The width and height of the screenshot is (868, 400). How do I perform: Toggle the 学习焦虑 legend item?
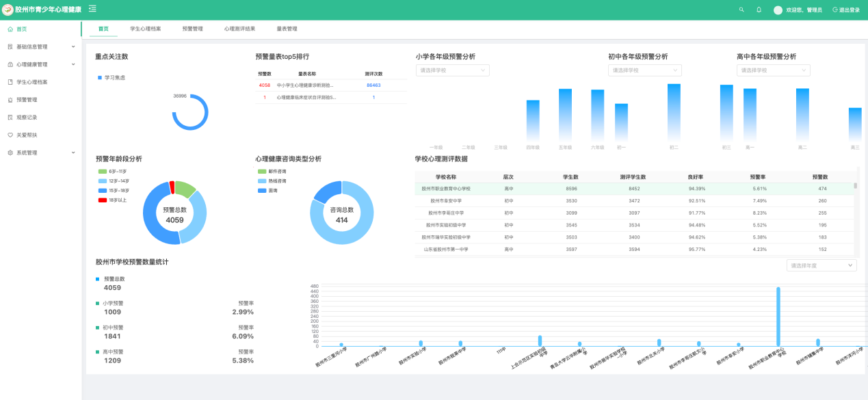pos(111,78)
